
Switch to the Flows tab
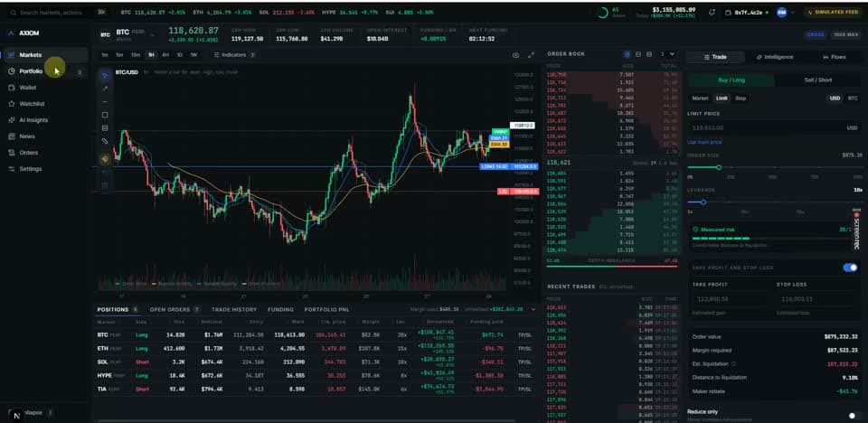834,57
